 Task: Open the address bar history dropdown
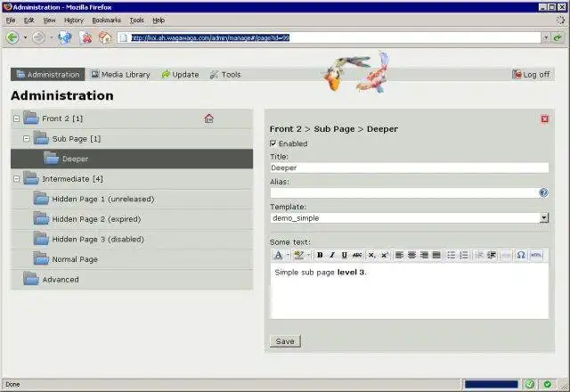click(546, 37)
